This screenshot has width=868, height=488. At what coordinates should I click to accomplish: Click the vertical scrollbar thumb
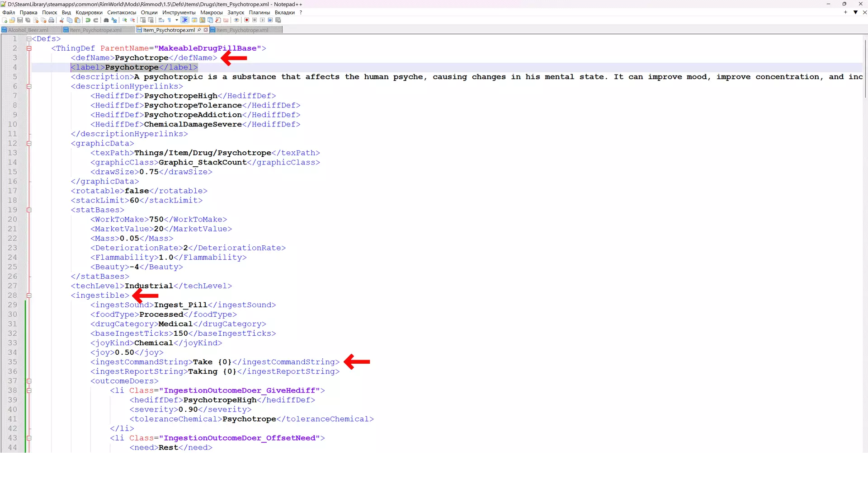coord(865,68)
